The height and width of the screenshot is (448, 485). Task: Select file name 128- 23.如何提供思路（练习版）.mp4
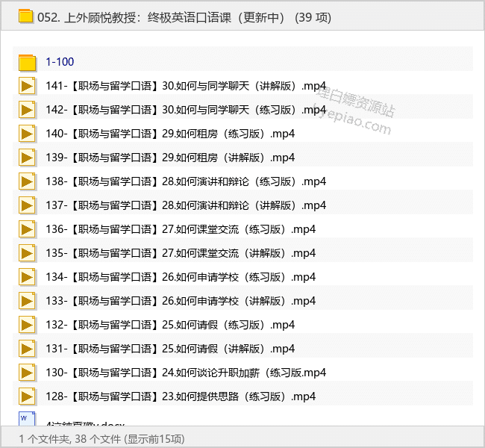(x=181, y=396)
